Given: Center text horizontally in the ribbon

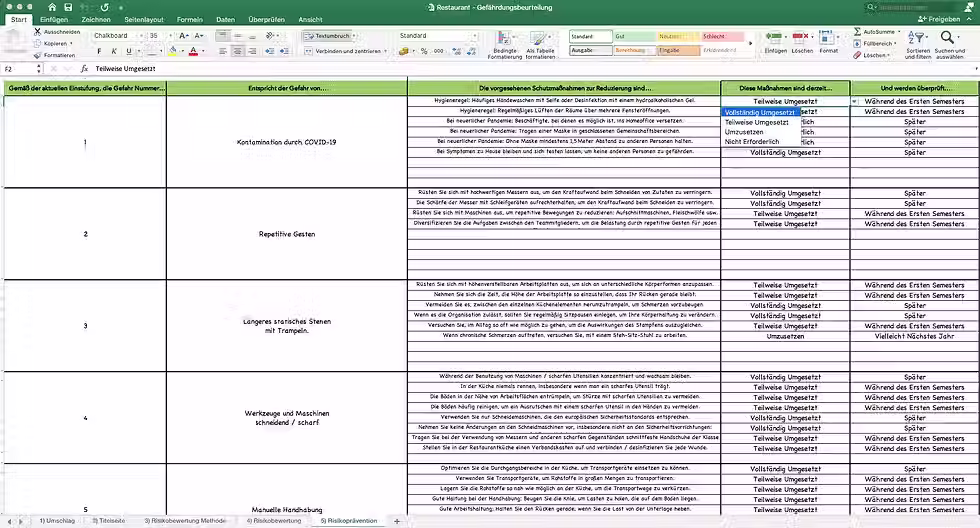Looking at the screenshot, I should [x=238, y=51].
